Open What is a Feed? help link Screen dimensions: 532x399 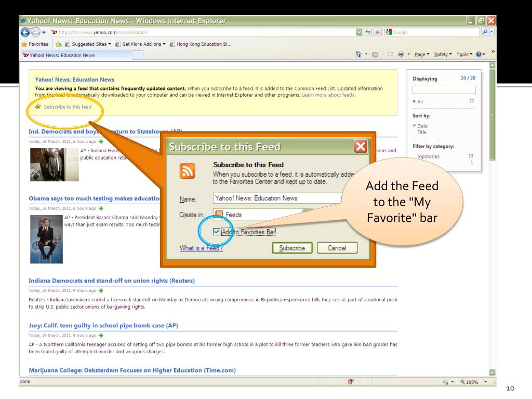coord(201,248)
